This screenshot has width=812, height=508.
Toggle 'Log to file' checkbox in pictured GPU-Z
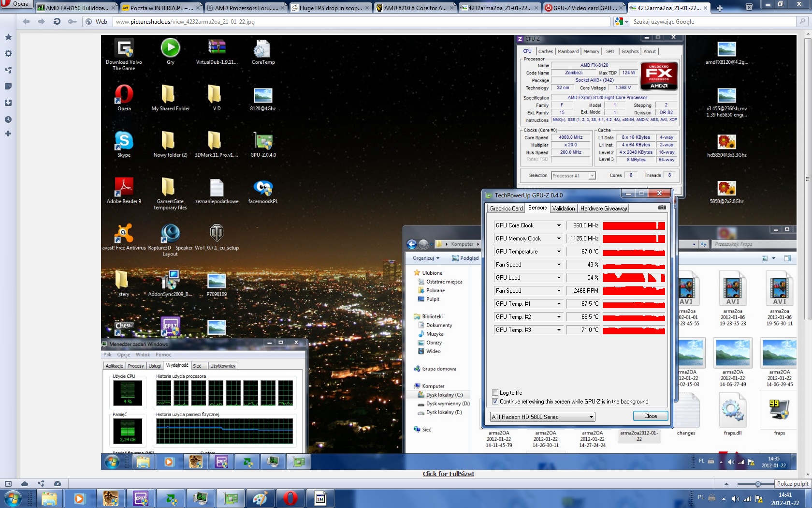click(x=495, y=392)
